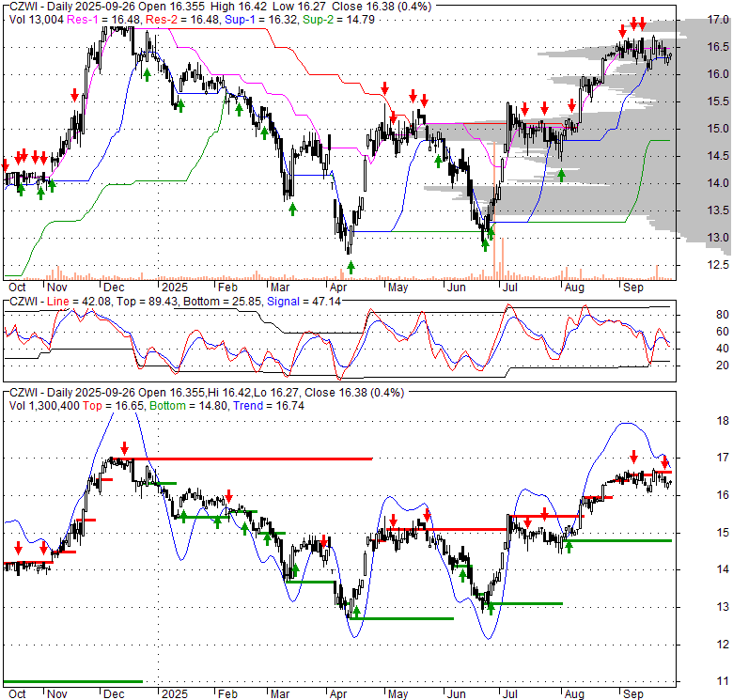Click the 12.5 price axis label
This screenshot has height=700, width=733.
click(x=719, y=265)
